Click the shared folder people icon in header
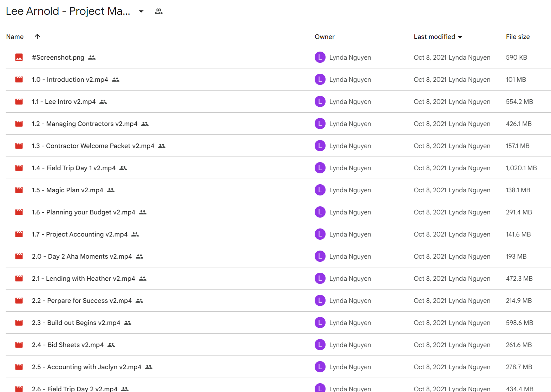551x392 pixels. (159, 11)
